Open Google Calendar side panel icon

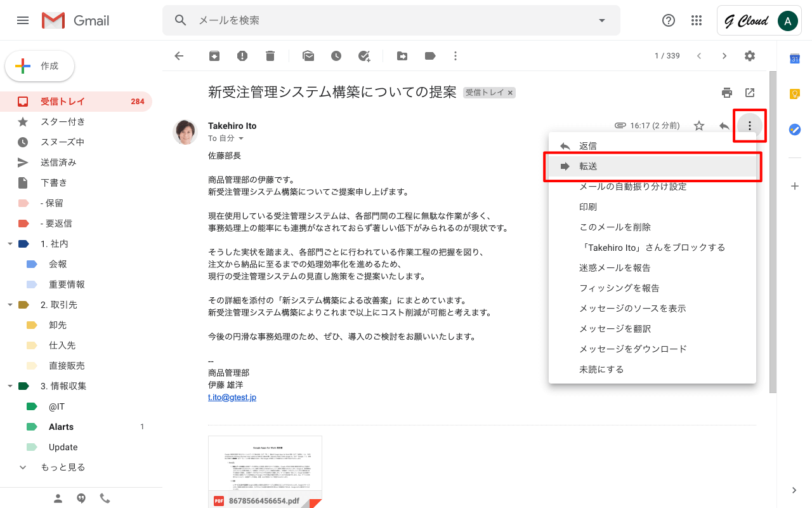click(x=794, y=58)
